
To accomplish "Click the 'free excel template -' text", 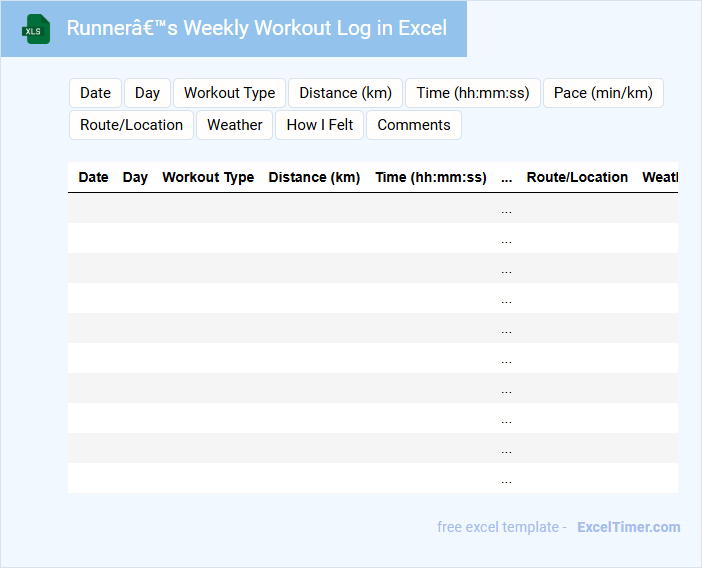I will point(502,527).
